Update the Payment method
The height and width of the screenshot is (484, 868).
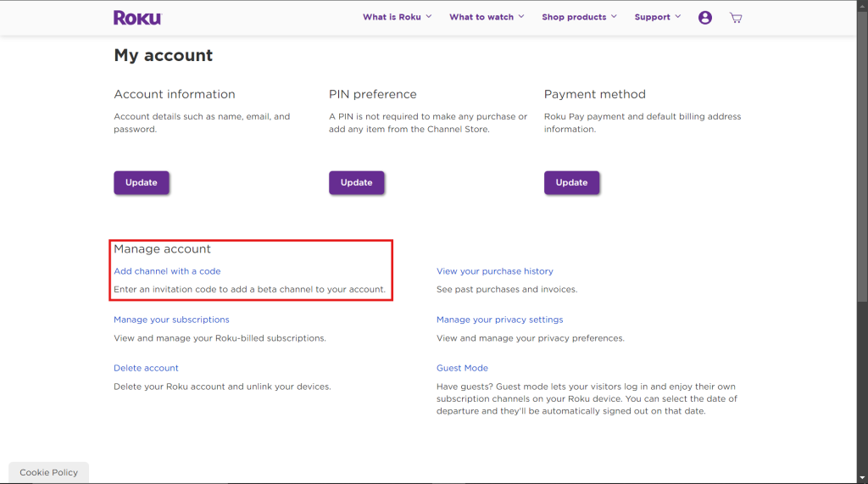[571, 183]
